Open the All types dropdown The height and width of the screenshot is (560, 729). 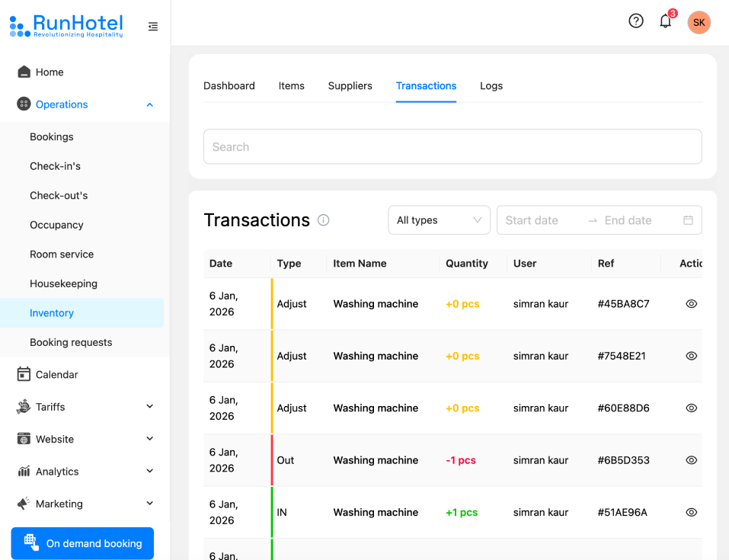click(439, 220)
